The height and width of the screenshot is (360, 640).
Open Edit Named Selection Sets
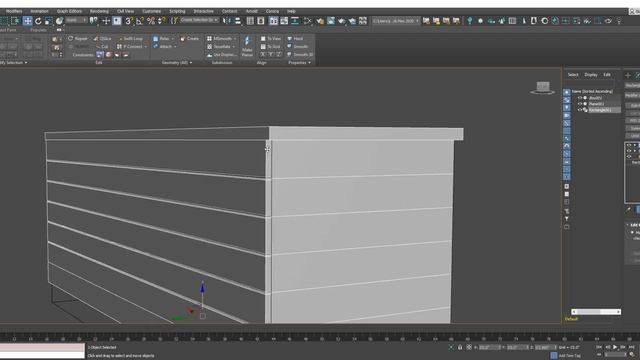tap(175, 20)
